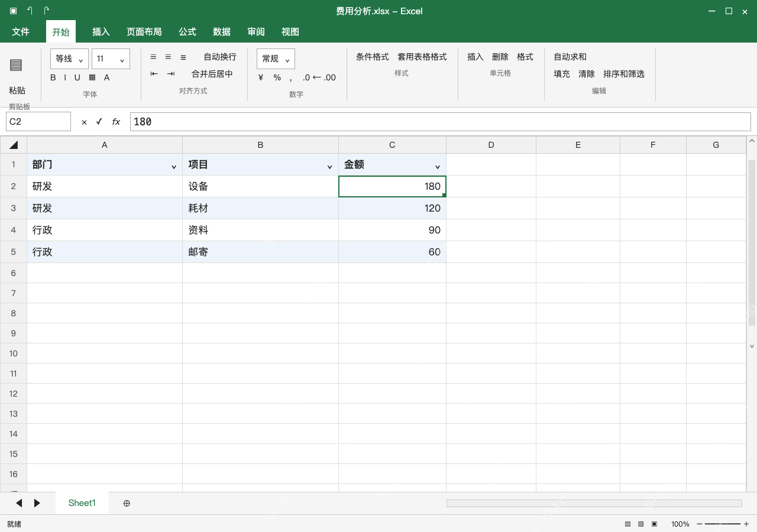Image resolution: width=757 pixels, height=532 pixels.
Task: Click the save icon in title bar
Action: pyautogui.click(x=13, y=11)
